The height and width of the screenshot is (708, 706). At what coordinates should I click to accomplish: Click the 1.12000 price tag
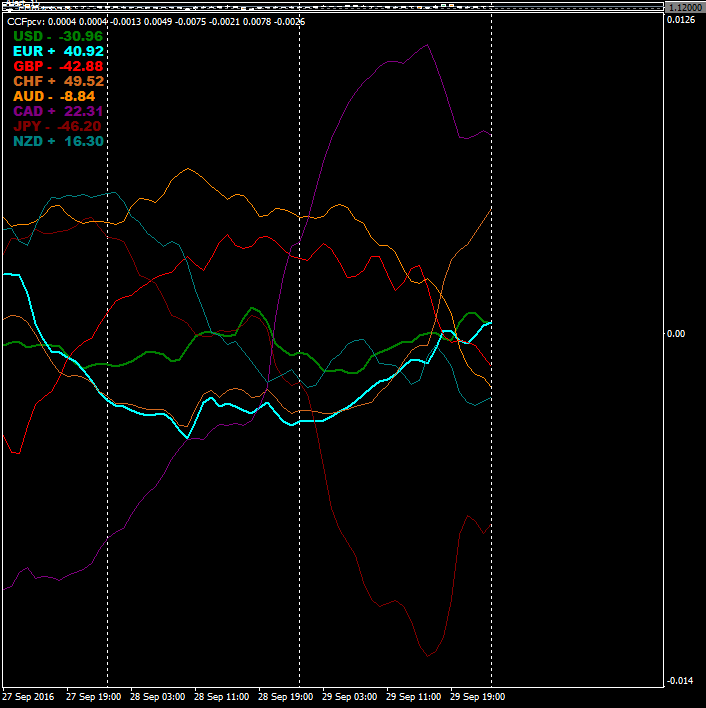685,7
